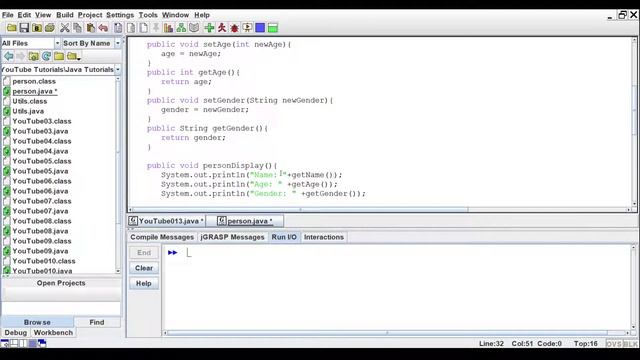Switch to the person.java editor tab
640x360 pixels.
245,221
